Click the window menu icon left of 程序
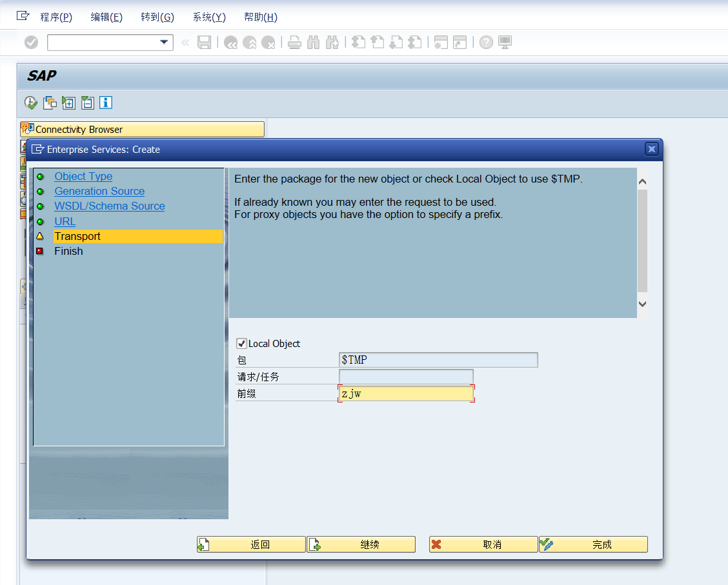The image size is (728, 585). click(x=23, y=16)
